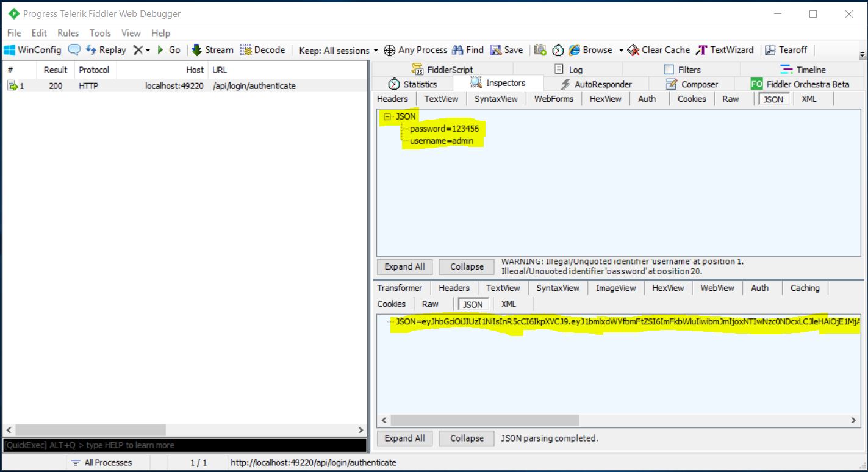
Task: Select request WebForms inspector tab
Action: click(554, 99)
